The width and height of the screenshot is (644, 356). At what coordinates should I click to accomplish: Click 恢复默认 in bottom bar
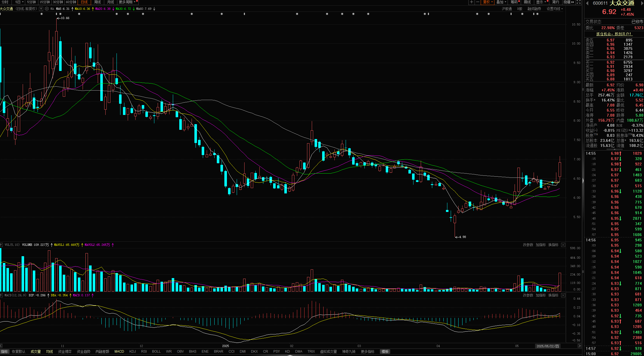[x=18, y=352]
